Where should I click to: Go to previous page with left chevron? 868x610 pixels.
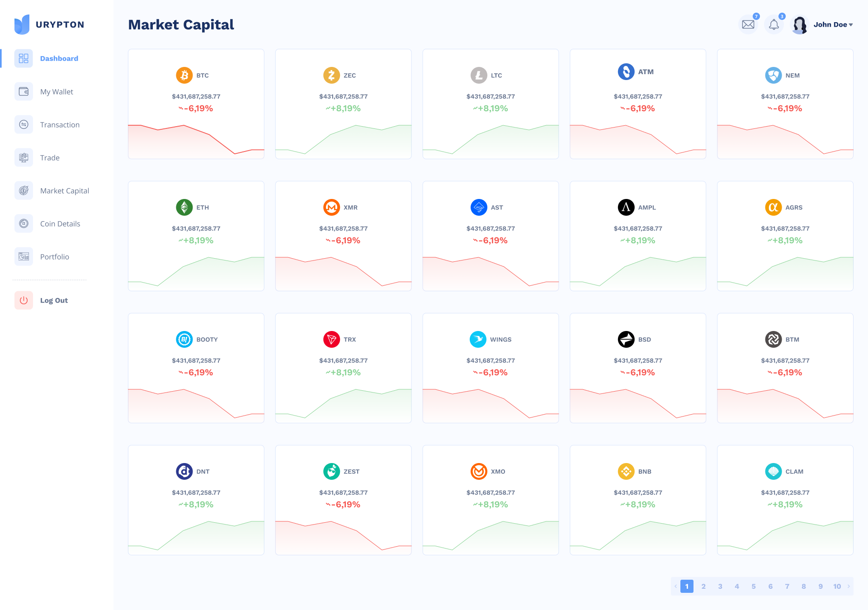click(x=675, y=586)
